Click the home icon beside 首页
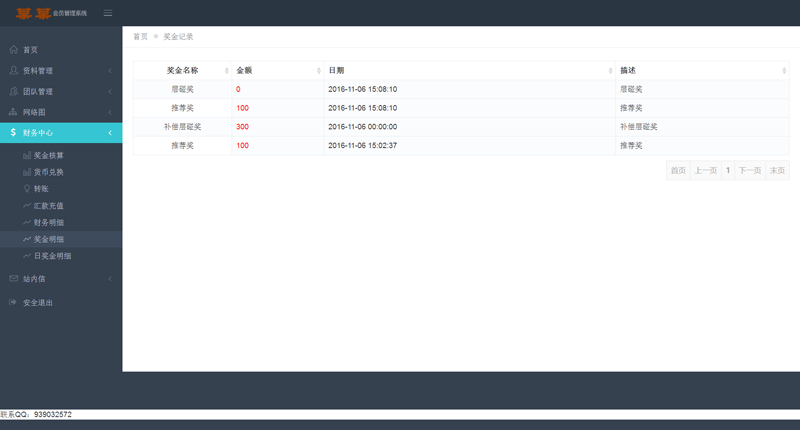 point(14,49)
